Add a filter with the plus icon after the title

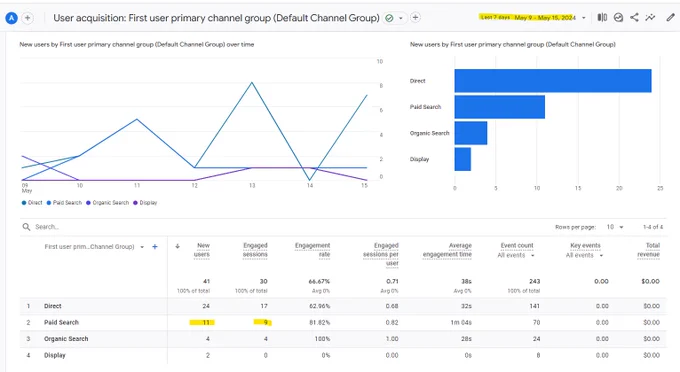[415, 17]
